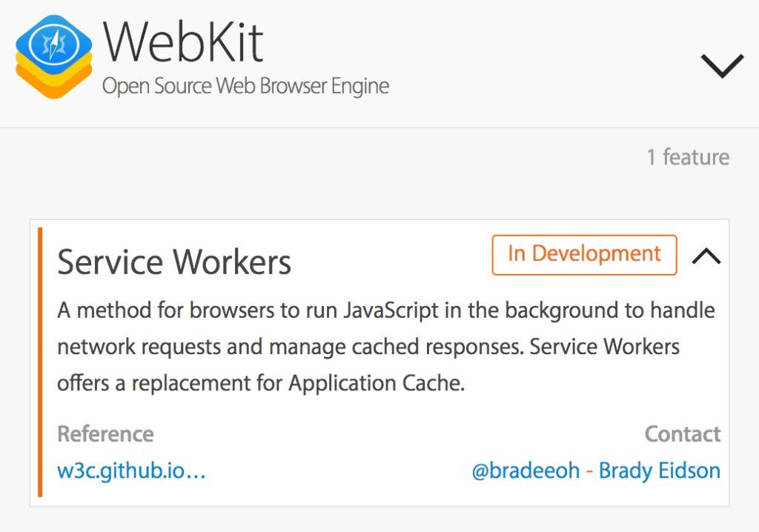Open the @bradeeoh Twitter contact link
The width and height of the screenshot is (759, 532).
coord(526,471)
